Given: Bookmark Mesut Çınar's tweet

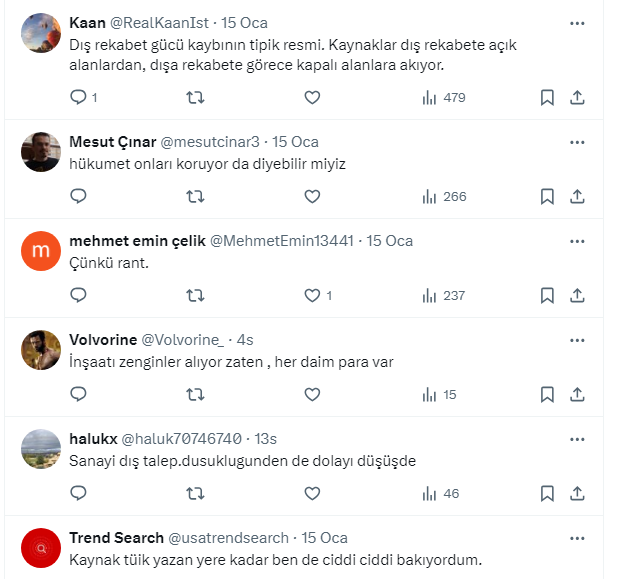Looking at the screenshot, I should [x=547, y=196].
